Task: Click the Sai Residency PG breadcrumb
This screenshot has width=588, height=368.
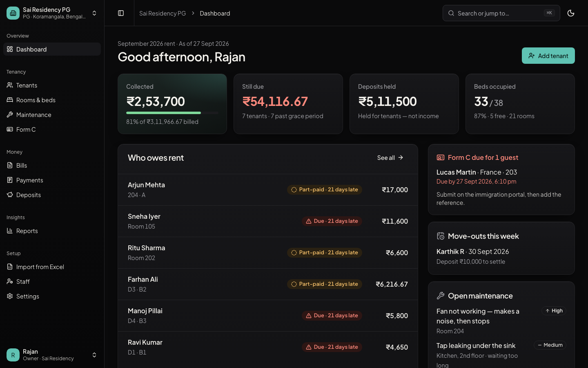Action: coord(163,13)
